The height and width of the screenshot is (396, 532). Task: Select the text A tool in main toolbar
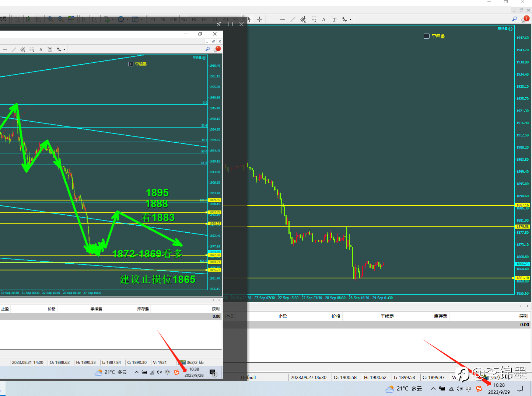click(323, 19)
